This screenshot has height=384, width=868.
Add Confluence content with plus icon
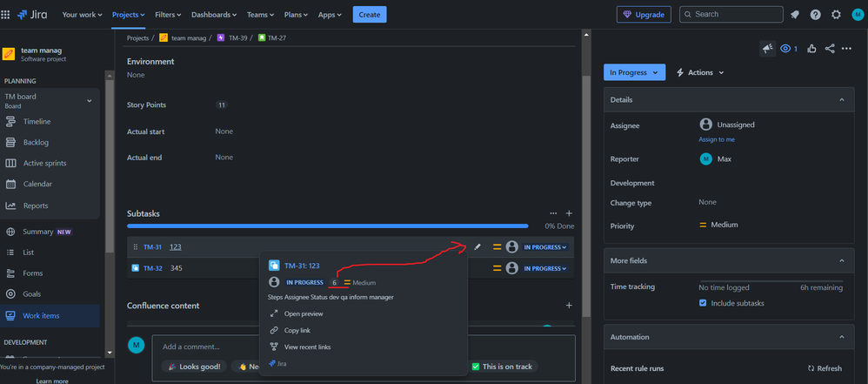569,306
